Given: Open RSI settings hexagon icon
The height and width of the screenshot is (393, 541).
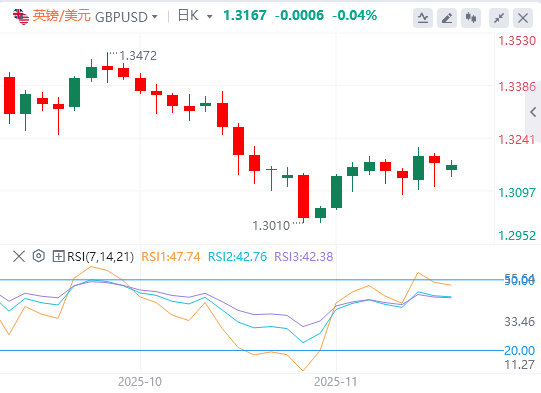Looking at the screenshot, I should coord(39,256).
